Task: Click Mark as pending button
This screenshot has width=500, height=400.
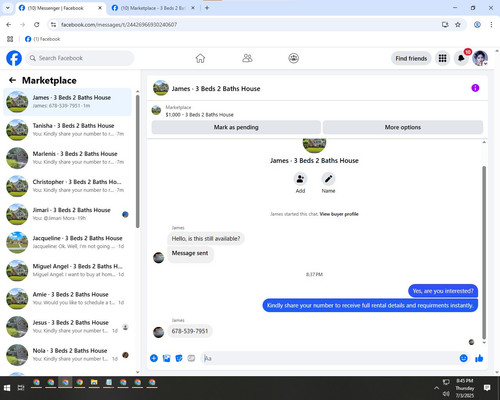Action: [236, 127]
